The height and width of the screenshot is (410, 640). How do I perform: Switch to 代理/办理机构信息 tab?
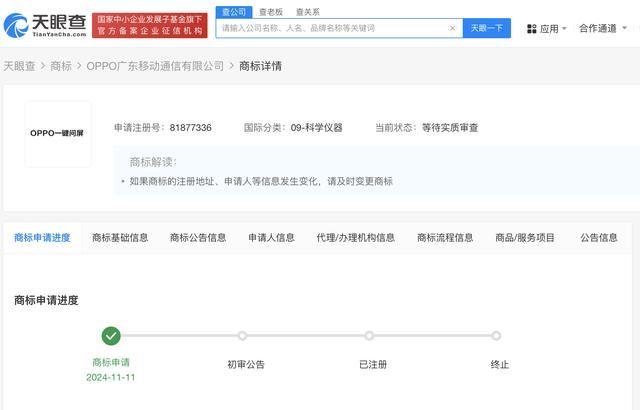(x=356, y=238)
